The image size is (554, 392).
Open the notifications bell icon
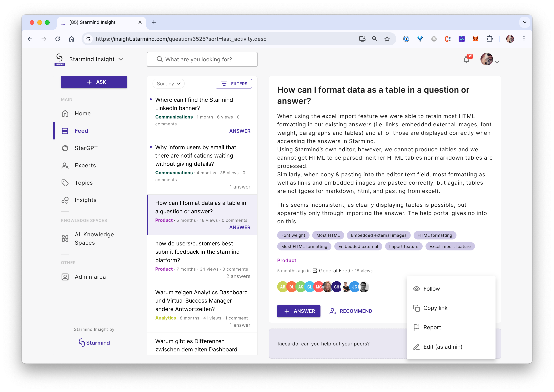point(466,59)
